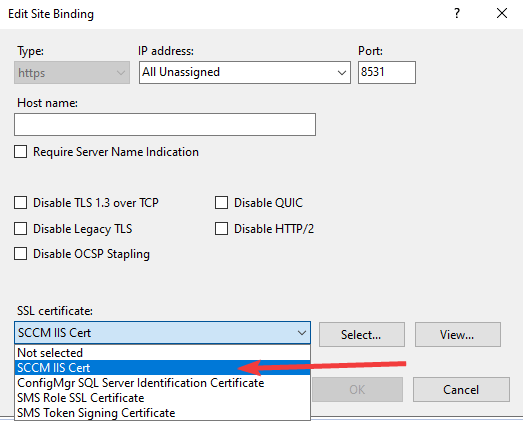Check Disable TLS 1.3 over TCP
The image size is (523, 422).
tap(21, 203)
